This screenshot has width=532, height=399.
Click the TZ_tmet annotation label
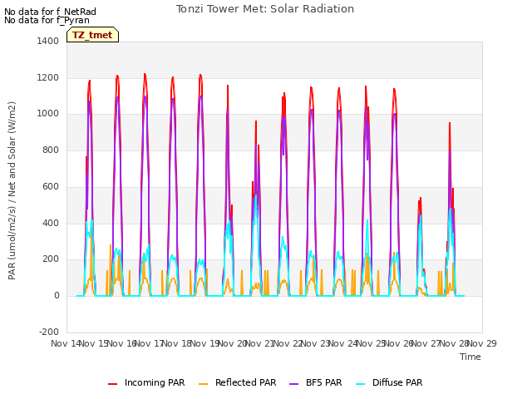coord(92,35)
